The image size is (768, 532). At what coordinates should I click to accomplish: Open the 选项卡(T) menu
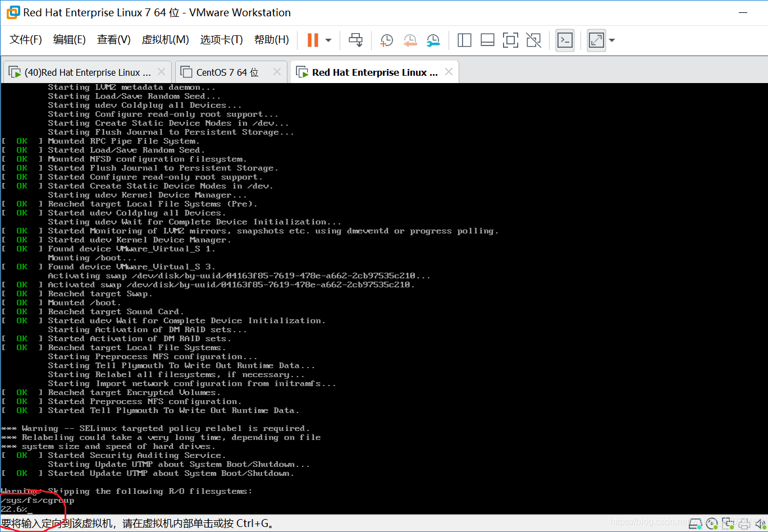tap(221, 40)
